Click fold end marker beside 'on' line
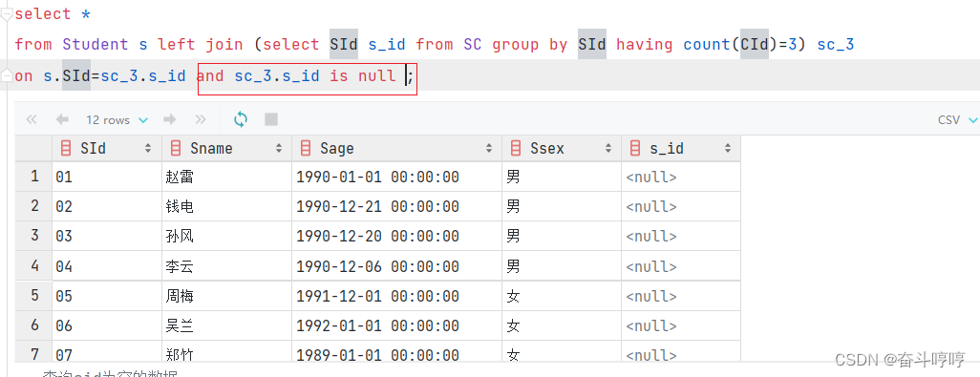 point(6,76)
